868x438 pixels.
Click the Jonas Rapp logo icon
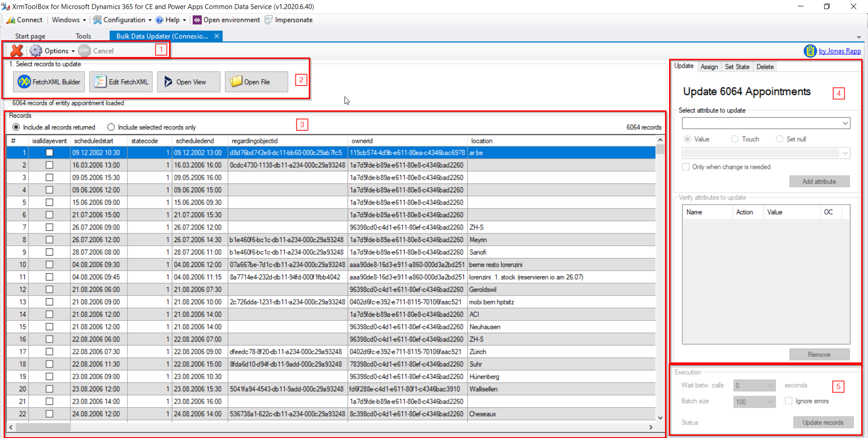click(x=810, y=51)
